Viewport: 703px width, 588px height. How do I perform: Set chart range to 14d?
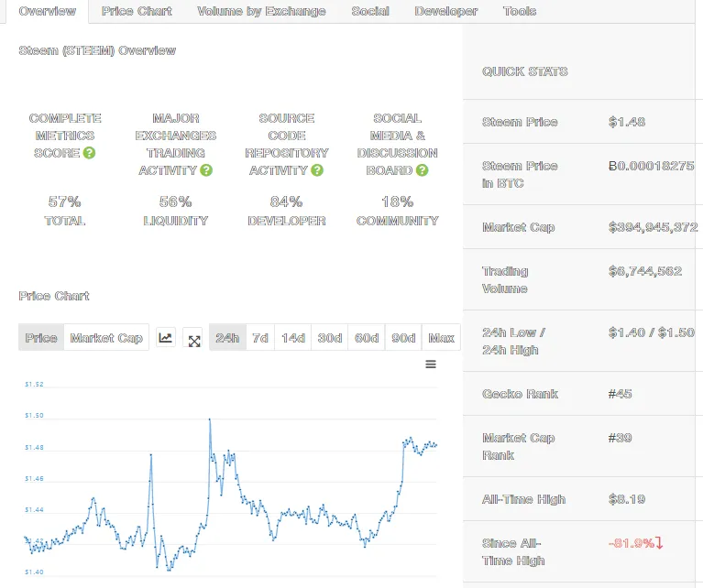292,337
